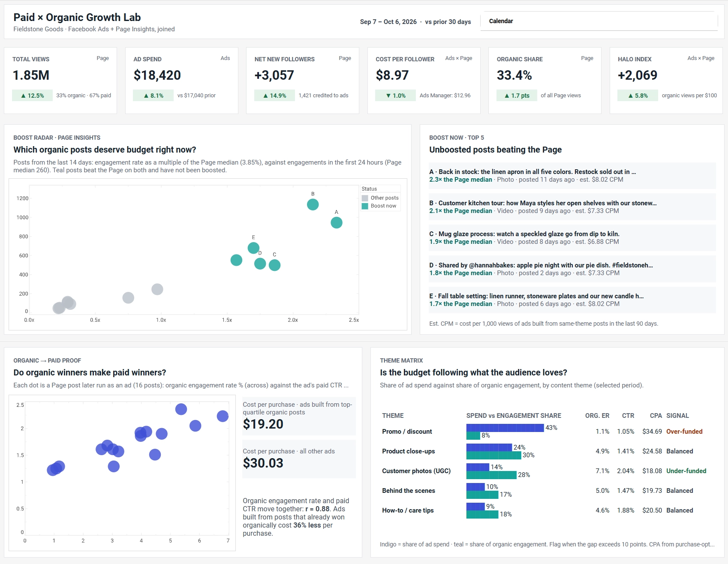Select the Behind the scenes theme label
This screenshot has width=728, height=564.
pyautogui.click(x=409, y=491)
